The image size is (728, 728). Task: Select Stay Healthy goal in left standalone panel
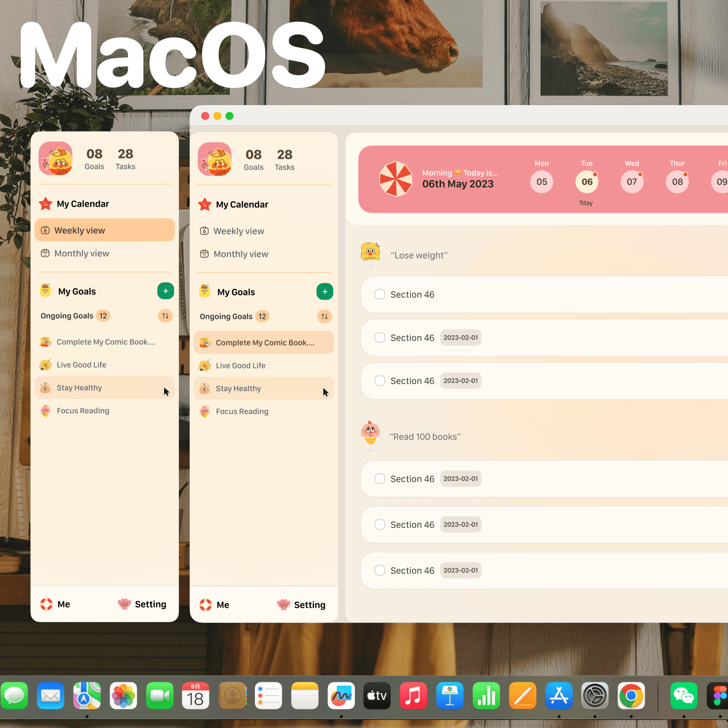tap(105, 388)
